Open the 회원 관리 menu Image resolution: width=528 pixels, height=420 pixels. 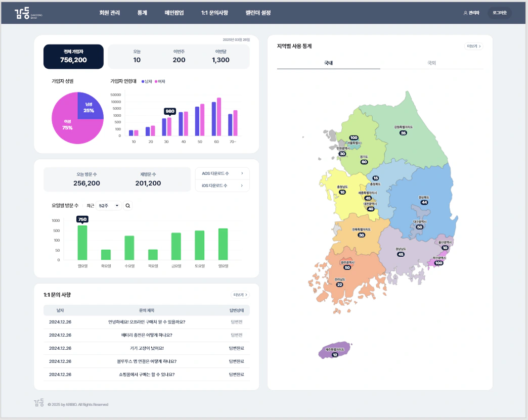coord(109,13)
